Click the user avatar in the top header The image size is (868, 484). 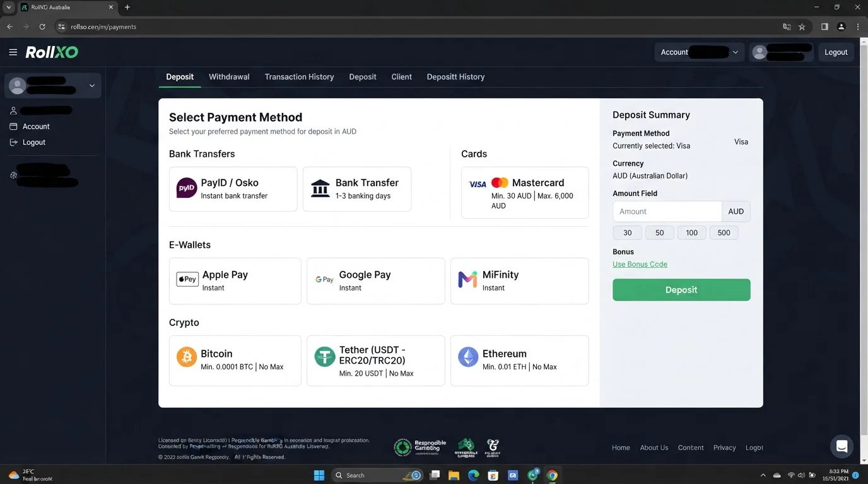pos(759,52)
